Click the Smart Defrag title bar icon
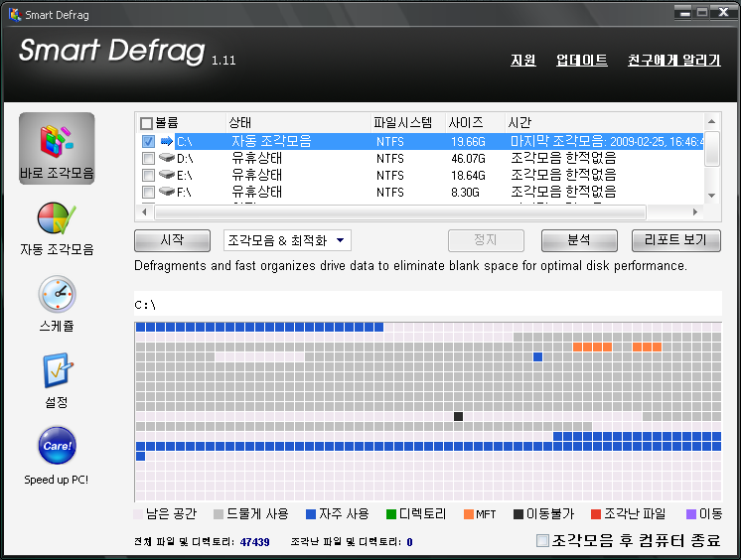Screen dimensions: 741x560 [x=15, y=15]
